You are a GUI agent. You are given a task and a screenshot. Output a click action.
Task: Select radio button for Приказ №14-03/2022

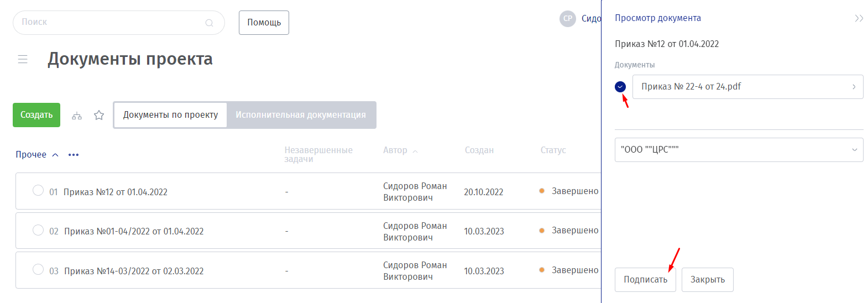(38, 270)
